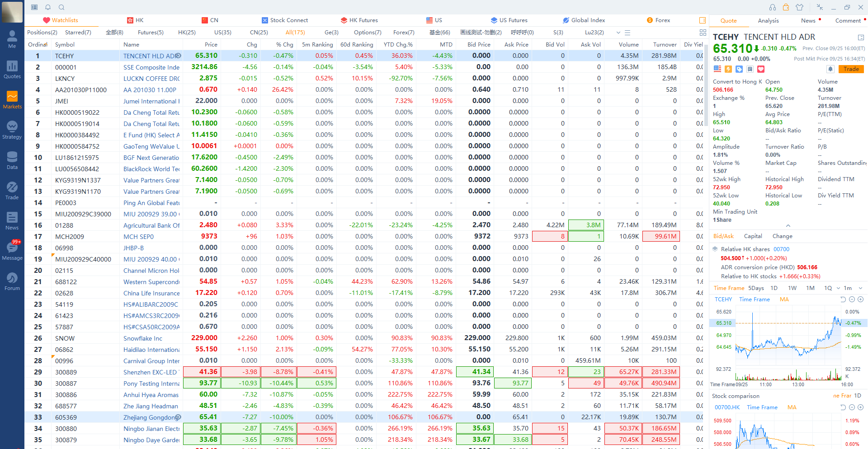Toggle side panel with orange square icon
Image resolution: width=868 pixels, height=449 pixels.
click(x=703, y=20)
